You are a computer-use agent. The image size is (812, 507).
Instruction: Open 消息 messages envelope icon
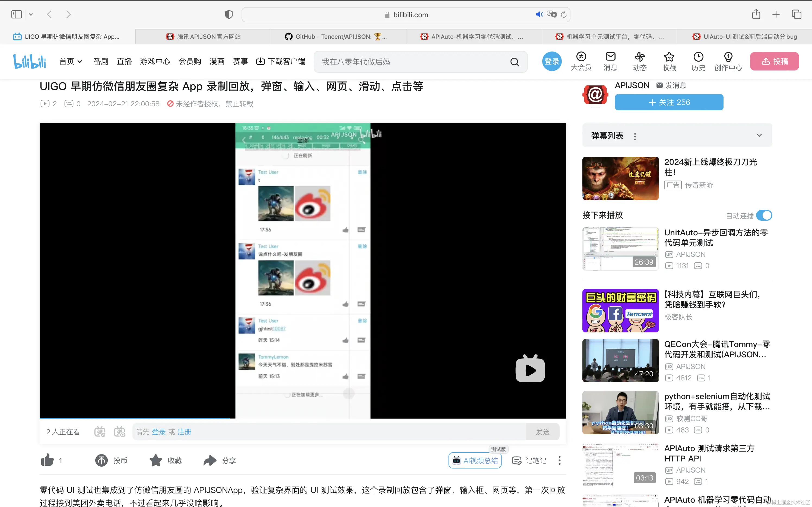610,57
